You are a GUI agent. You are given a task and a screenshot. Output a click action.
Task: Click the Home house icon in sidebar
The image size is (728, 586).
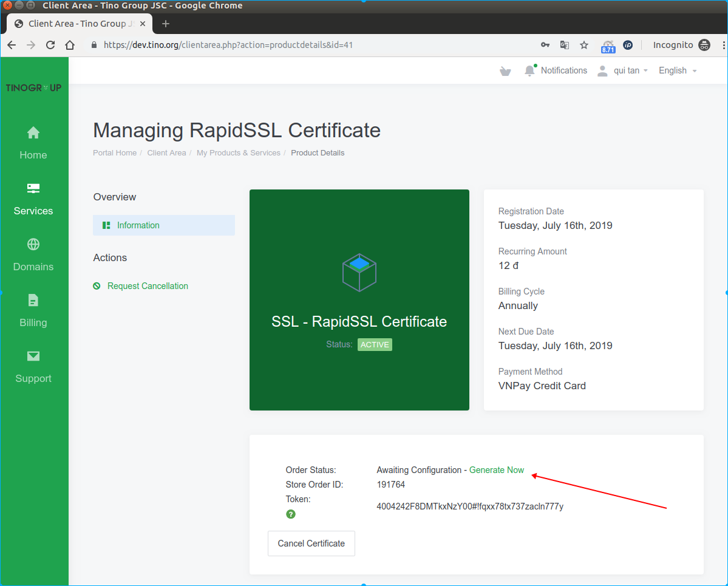click(x=33, y=133)
